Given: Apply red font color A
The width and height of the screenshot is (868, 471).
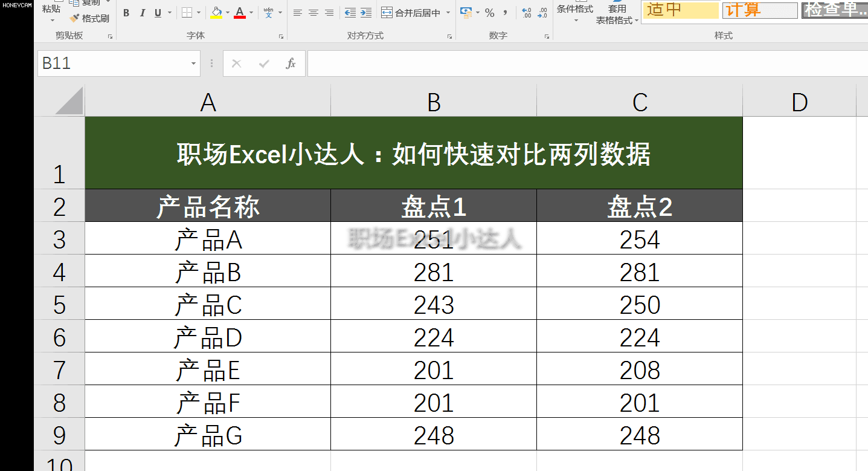Looking at the screenshot, I should [240, 13].
